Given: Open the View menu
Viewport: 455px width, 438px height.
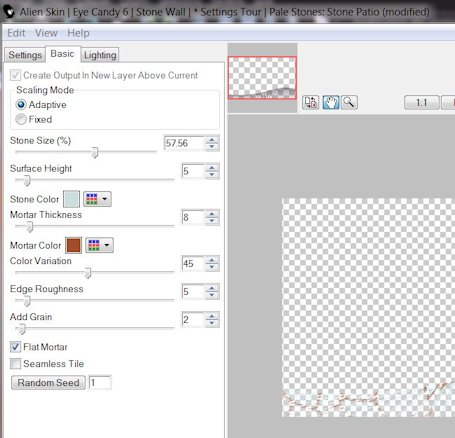Looking at the screenshot, I should pos(46,33).
